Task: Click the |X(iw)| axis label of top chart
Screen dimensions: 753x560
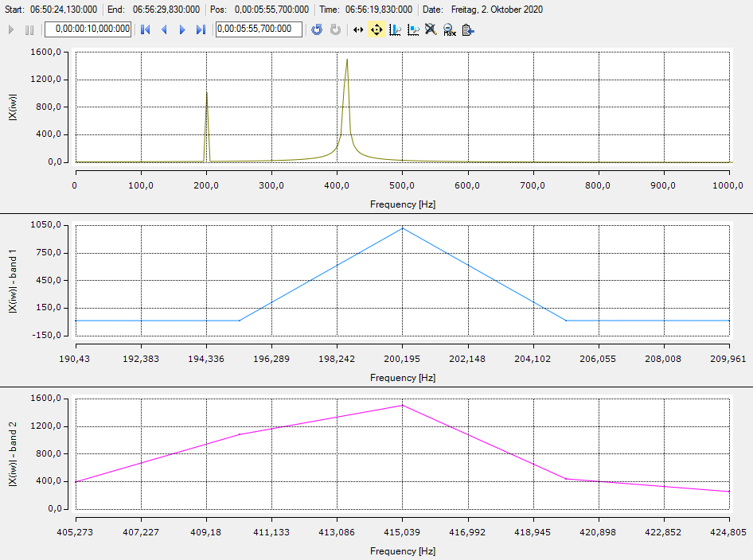Action: (x=13, y=107)
